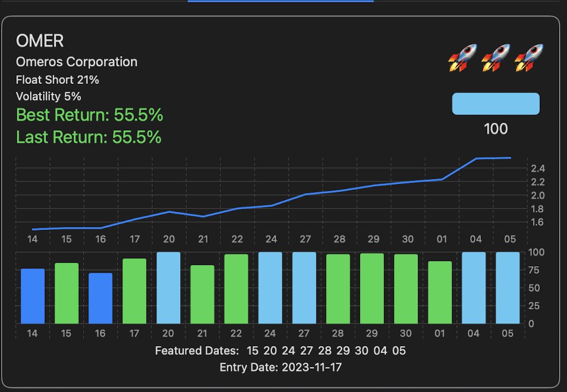The height and width of the screenshot is (392, 567).
Task: Click the Volatility 5% label
Action: pos(48,96)
